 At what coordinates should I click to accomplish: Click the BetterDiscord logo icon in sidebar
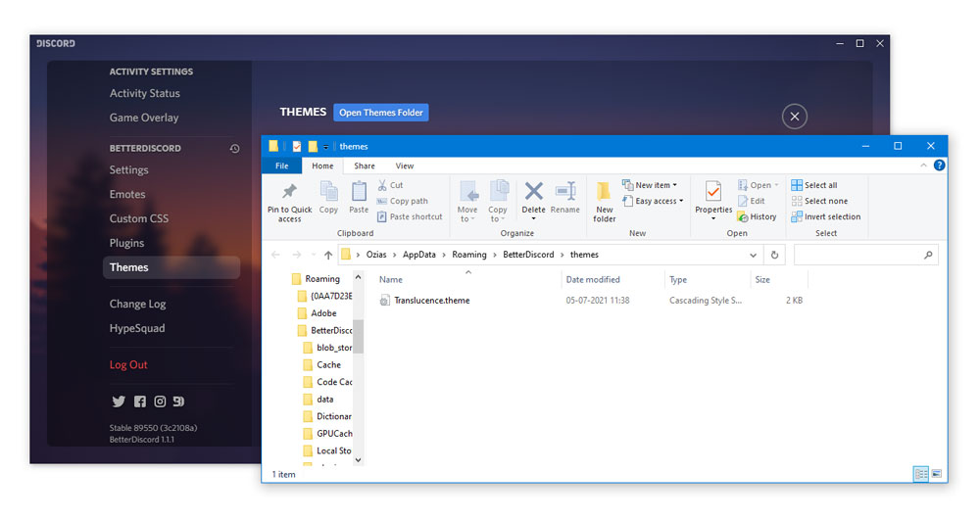tap(178, 402)
